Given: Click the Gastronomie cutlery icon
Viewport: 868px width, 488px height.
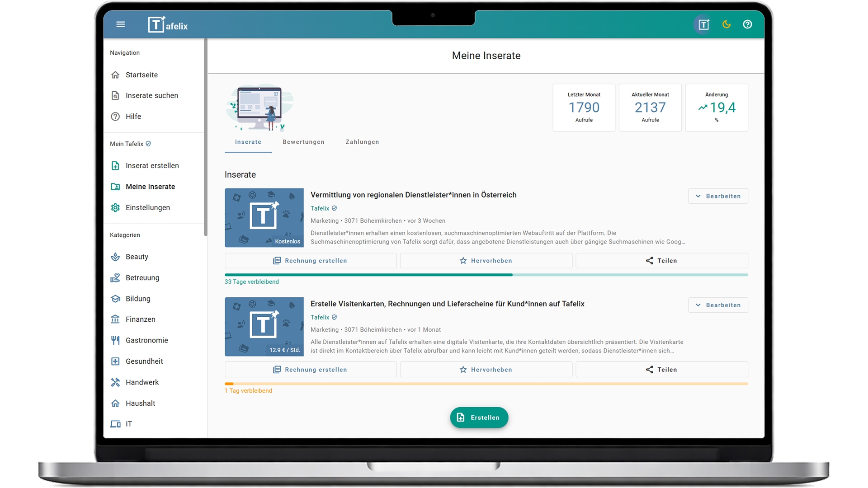Looking at the screenshot, I should coord(115,341).
